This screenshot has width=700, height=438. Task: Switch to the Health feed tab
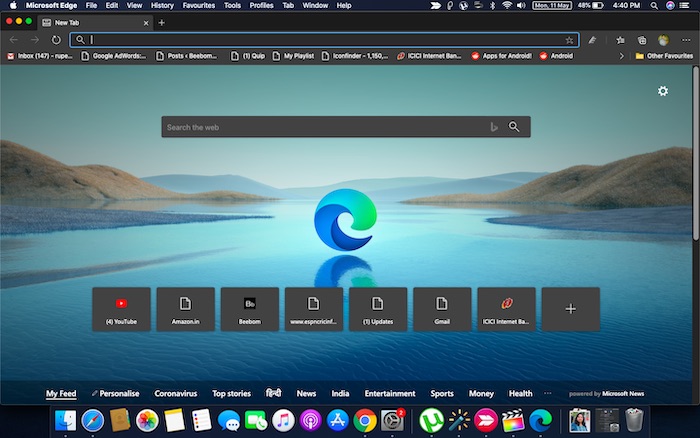click(x=521, y=393)
